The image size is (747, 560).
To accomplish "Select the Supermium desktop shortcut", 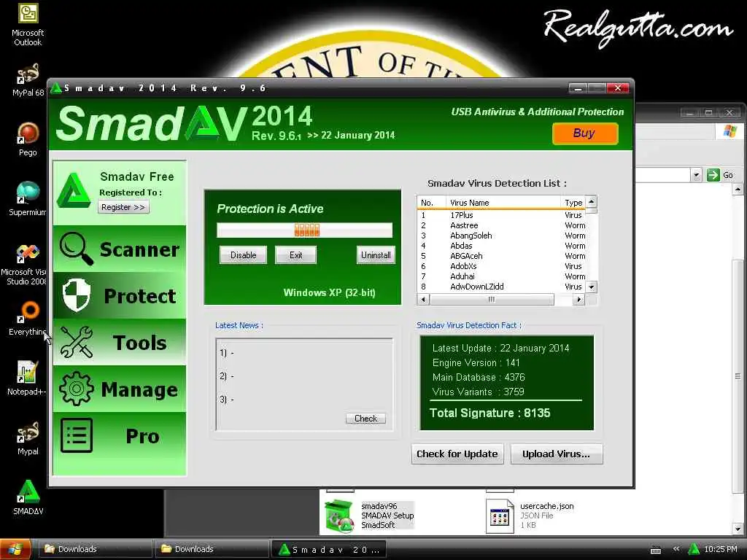I will click(28, 198).
